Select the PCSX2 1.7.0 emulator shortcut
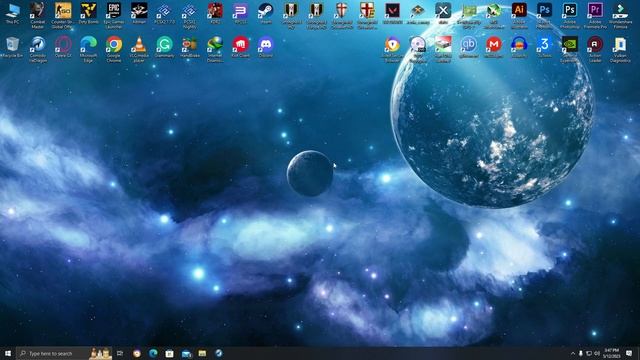This screenshot has width=640, height=360. pyautogui.click(x=164, y=14)
